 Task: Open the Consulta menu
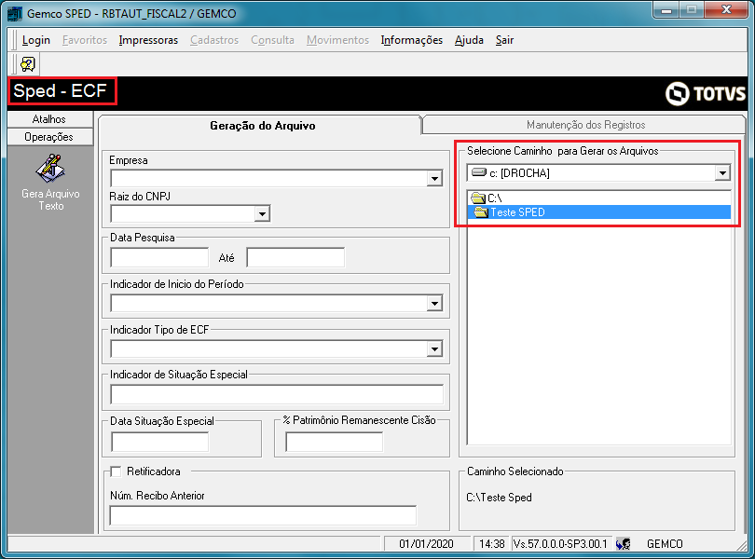(272, 40)
